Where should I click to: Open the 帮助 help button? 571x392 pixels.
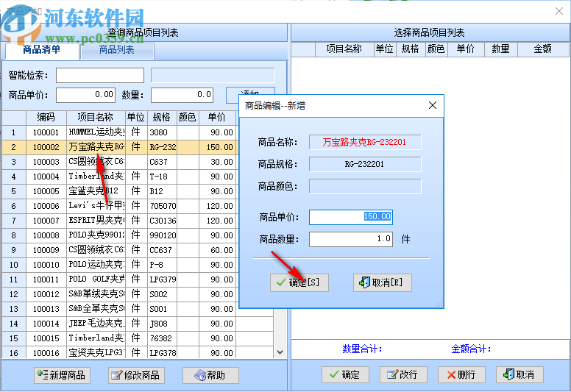pyautogui.click(x=210, y=375)
